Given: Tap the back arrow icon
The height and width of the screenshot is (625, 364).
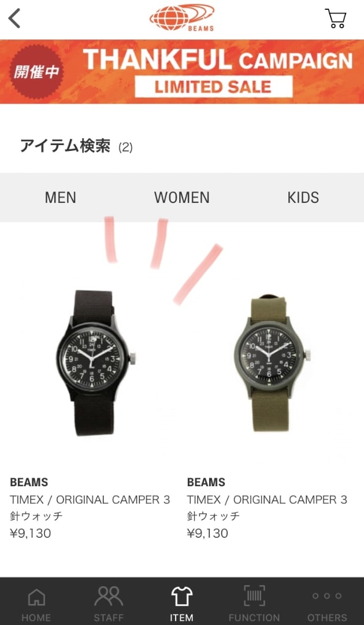Looking at the screenshot, I should click(14, 19).
